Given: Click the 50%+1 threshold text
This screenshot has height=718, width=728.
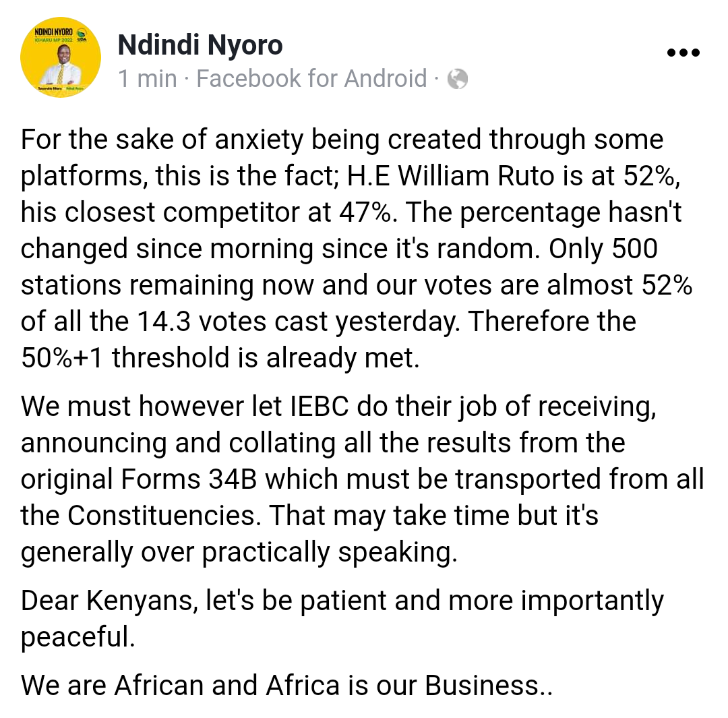Looking at the screenshot, I should click(x=125, y=357).
